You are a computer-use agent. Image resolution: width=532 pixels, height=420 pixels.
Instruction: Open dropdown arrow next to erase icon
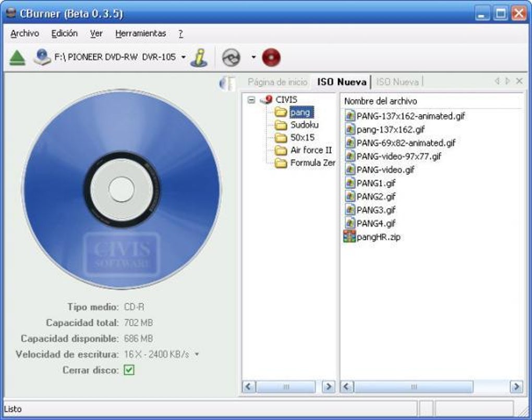[x=253, y=57]
